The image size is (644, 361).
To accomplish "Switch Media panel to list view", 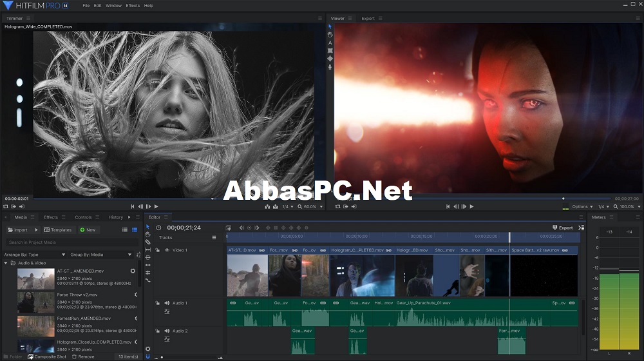I will coord(125,230).
